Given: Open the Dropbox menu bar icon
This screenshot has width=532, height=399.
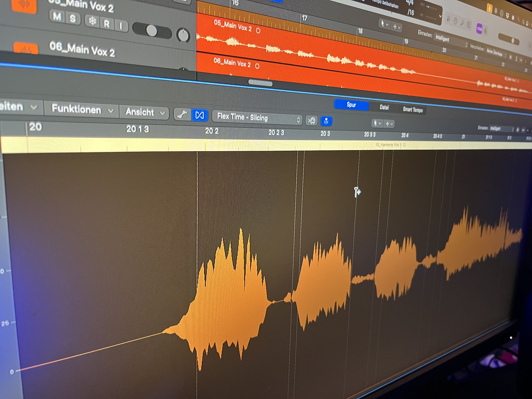Looking at the screenshot, I should [x=508, y=16].
